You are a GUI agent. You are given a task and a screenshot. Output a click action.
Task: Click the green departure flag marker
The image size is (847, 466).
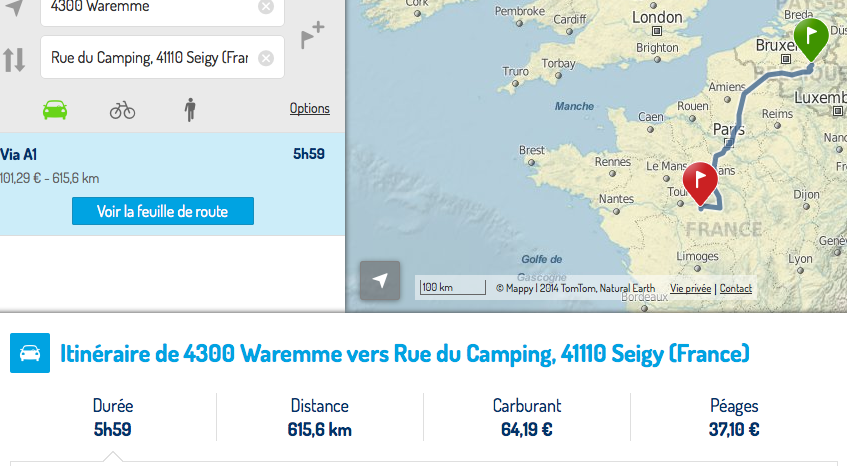(x=810, y=37)
